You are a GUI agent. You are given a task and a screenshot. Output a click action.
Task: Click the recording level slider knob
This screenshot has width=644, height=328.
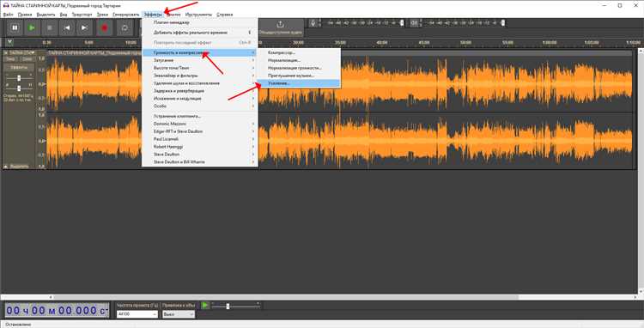[402, 23]
